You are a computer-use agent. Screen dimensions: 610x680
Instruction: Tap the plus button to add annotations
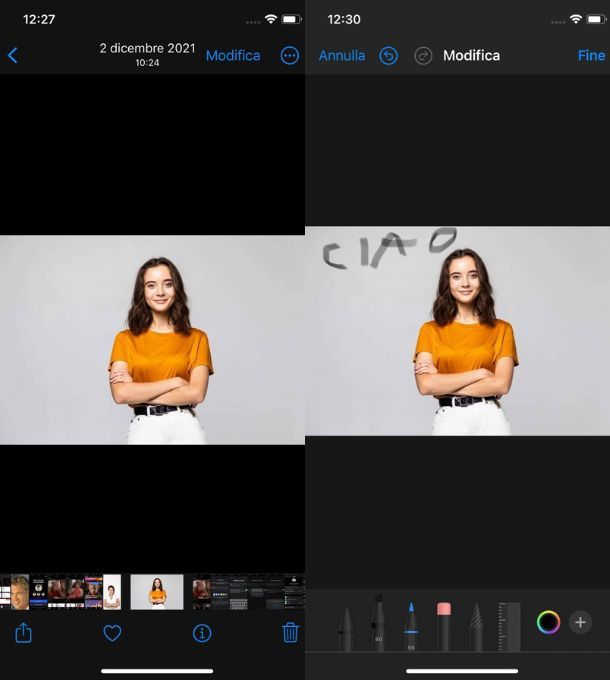click(x=580, y=622)
